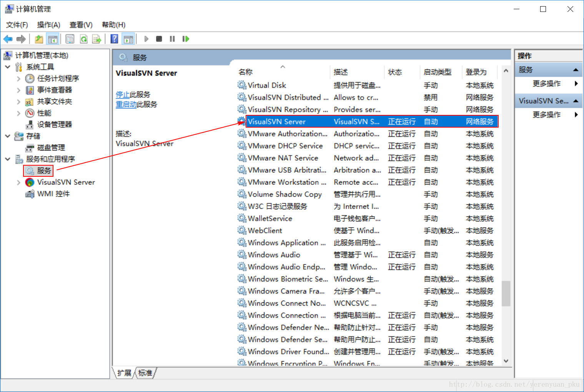This screenshot has width=584, height=392.
Task: Select 事件查看器 in the tree
Action: coord(55,90)
